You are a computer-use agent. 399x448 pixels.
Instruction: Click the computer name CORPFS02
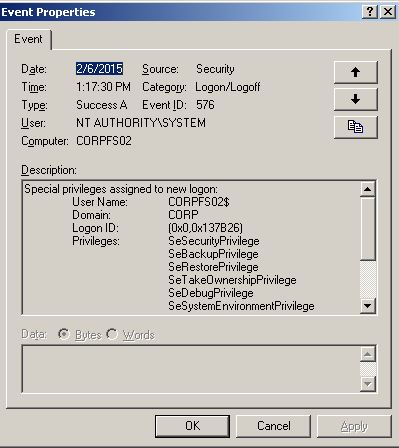click(104, 141)
